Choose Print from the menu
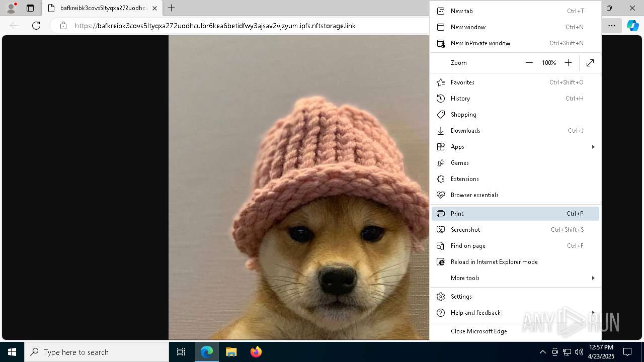Screen dimensions: 644x362 tap(515, 214)
